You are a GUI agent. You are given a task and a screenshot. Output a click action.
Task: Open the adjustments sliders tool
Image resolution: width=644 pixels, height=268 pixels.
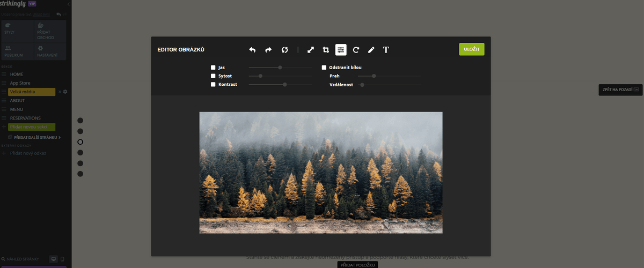[341, 50]
